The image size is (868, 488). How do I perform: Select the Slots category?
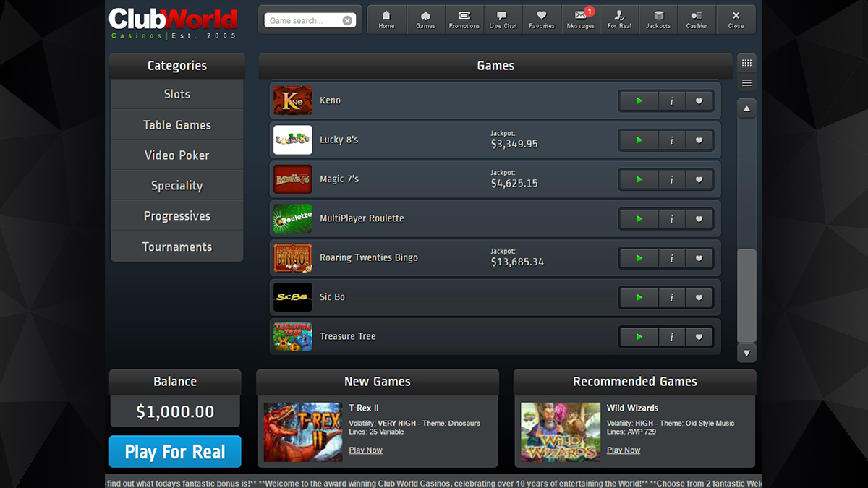pyautogui.click(x=177, y=94)
